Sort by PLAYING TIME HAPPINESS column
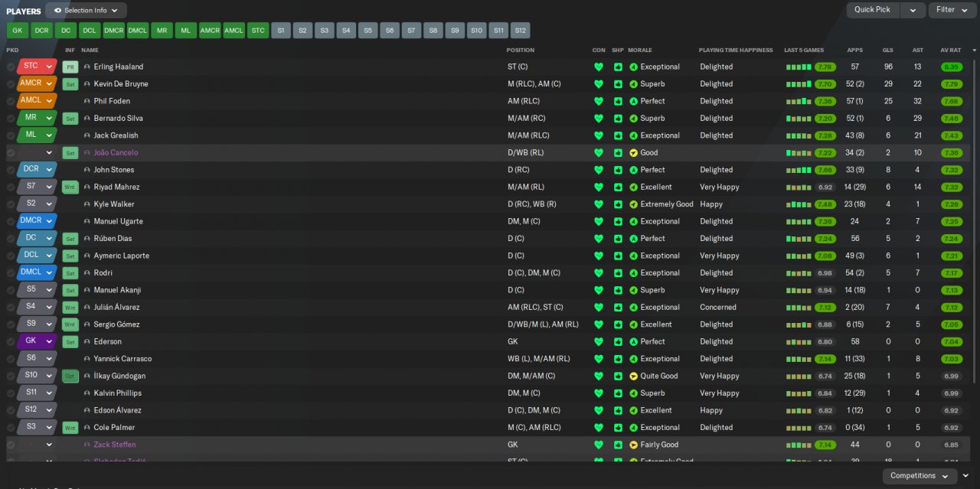 (x=736, y=50)
